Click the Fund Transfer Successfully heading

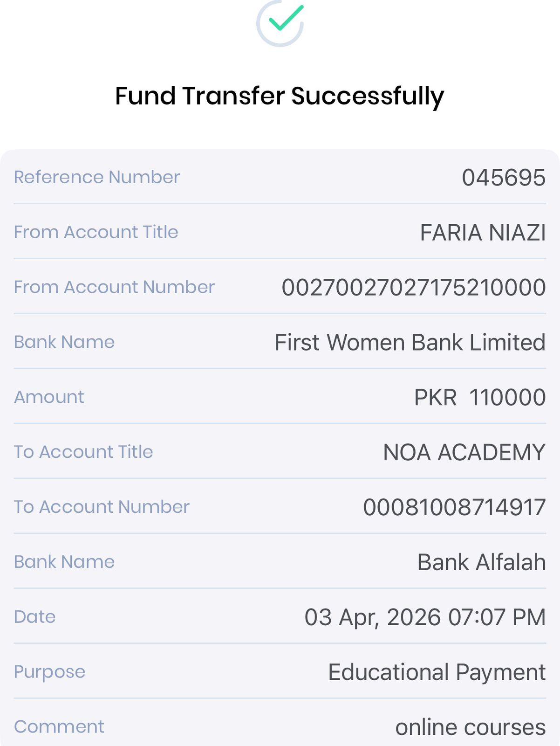(x=280, y=96)
